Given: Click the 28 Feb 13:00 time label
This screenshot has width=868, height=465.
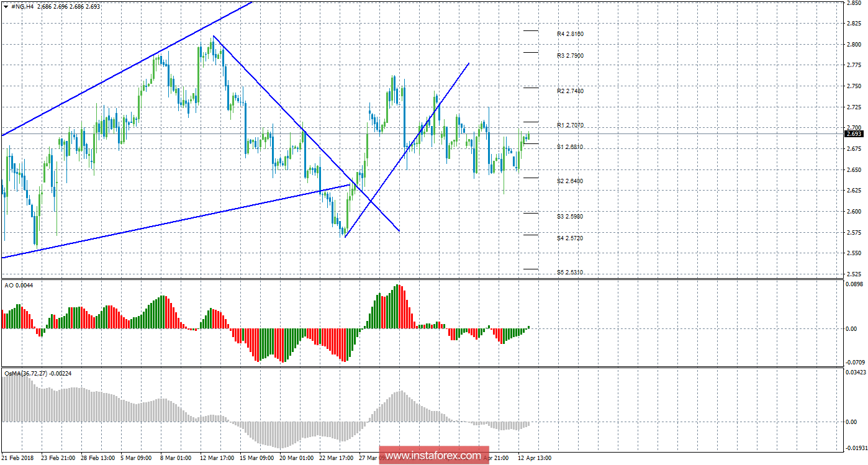Looking at the screenshot, I should [97, 458].
